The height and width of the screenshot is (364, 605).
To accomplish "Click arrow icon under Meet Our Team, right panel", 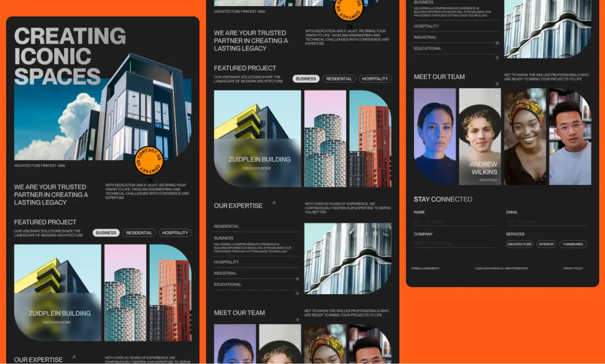I will (x=497, y=85).
